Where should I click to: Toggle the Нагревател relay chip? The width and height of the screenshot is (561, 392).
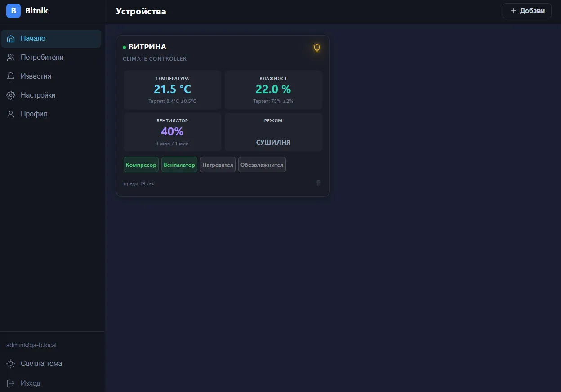218,165
